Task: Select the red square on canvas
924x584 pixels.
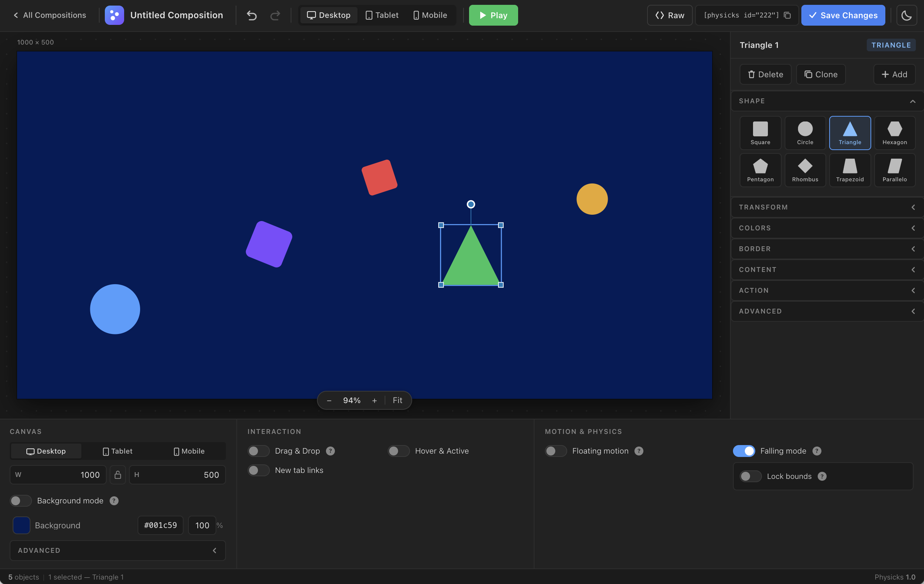Action: 379,178
